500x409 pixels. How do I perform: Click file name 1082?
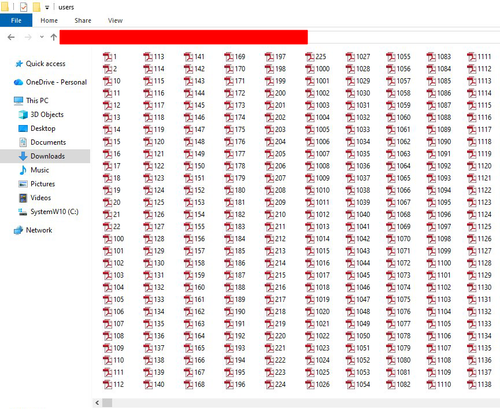click(404, 384)
